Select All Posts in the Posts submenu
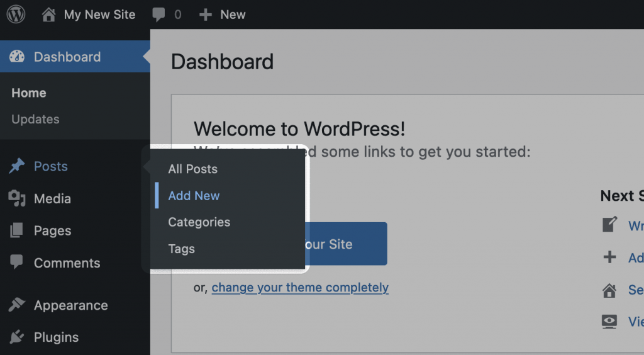 click(x=192, y=169)
